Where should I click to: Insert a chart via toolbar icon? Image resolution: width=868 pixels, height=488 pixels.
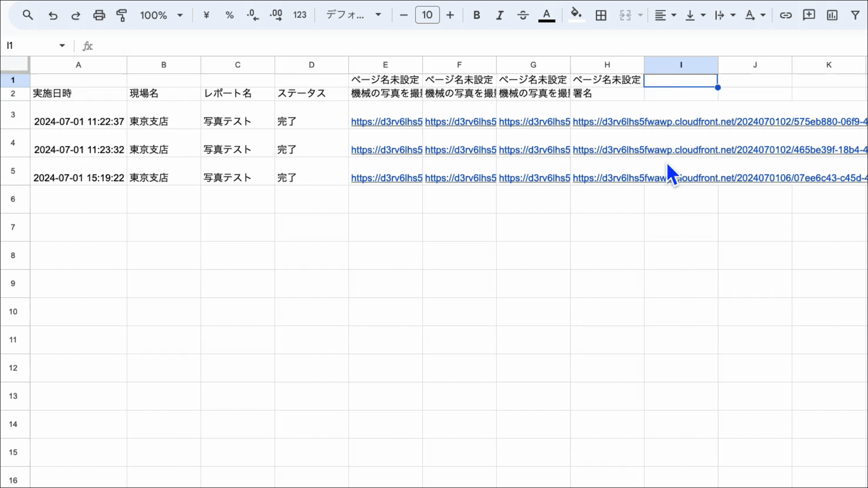[x=832, y=15]
